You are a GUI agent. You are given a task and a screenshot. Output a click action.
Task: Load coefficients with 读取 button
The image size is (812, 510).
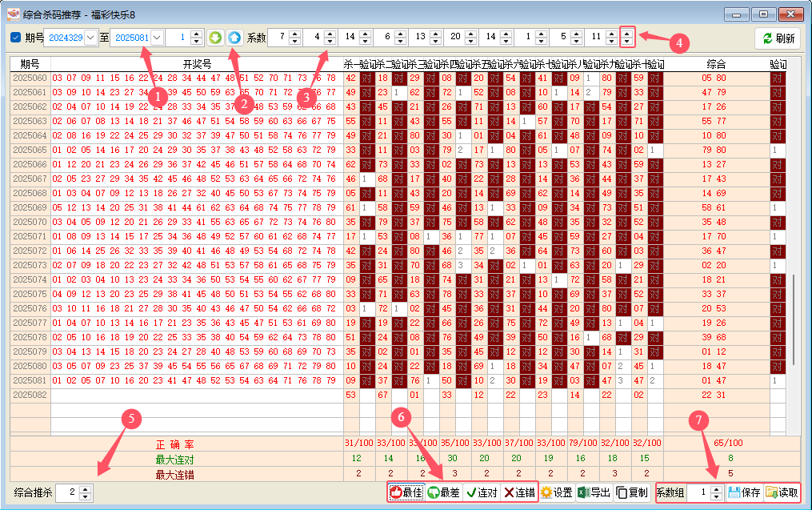click(782, 492)
